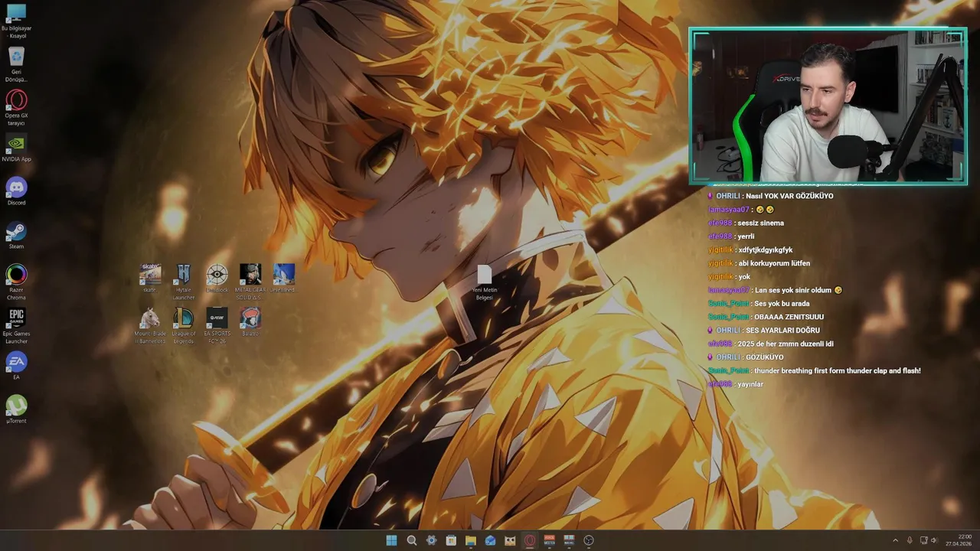Click the microphone tray icon

(910, 540)
